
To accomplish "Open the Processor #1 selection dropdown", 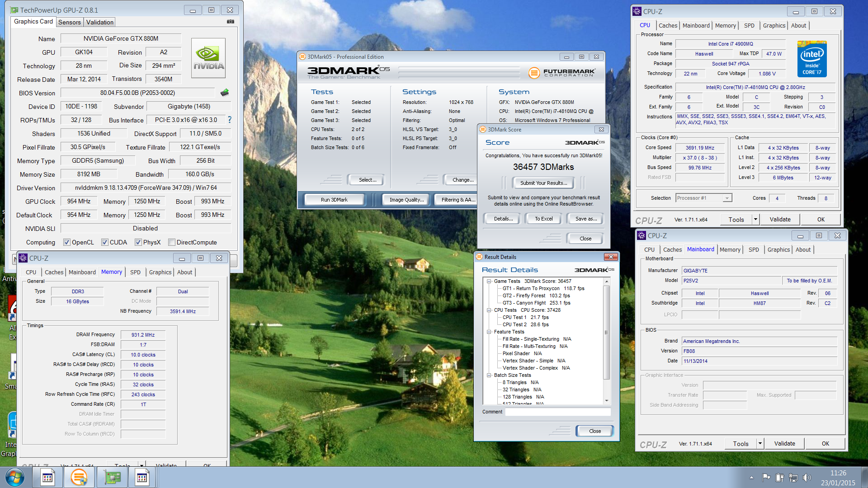I will pyautogui.click(x=726, y=198).
